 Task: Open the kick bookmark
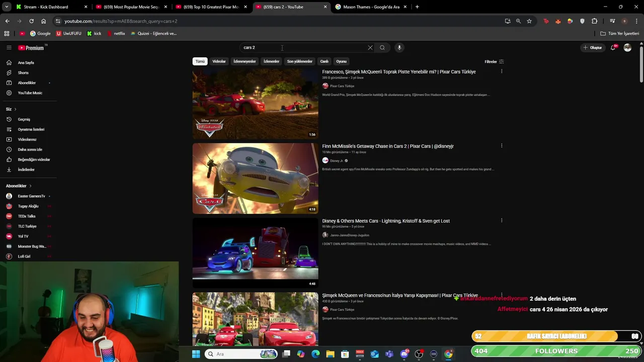coord(94,34)
